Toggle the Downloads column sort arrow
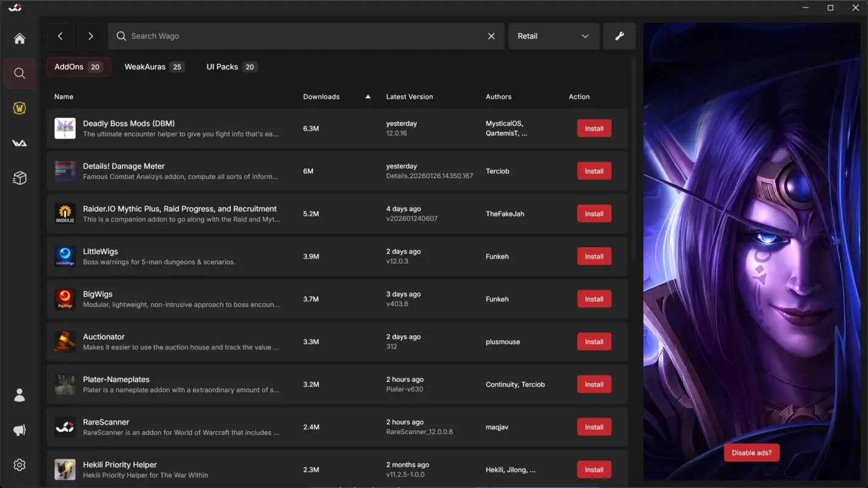Screen dimensions: 868x488 (x=368, y=96)
